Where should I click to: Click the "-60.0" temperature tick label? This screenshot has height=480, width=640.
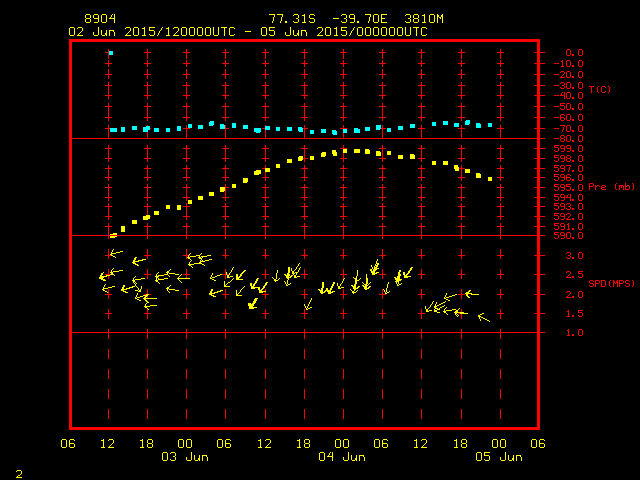click(x=569, y=118)
